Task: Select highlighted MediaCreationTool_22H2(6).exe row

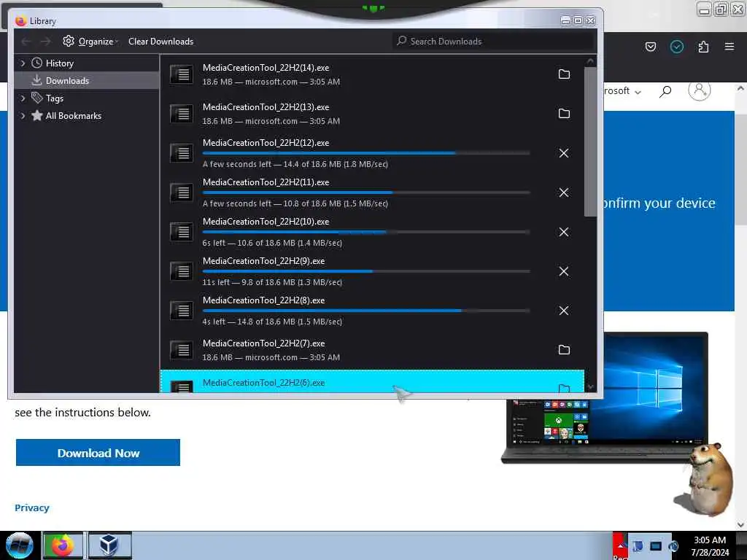Action: [372, 381]
